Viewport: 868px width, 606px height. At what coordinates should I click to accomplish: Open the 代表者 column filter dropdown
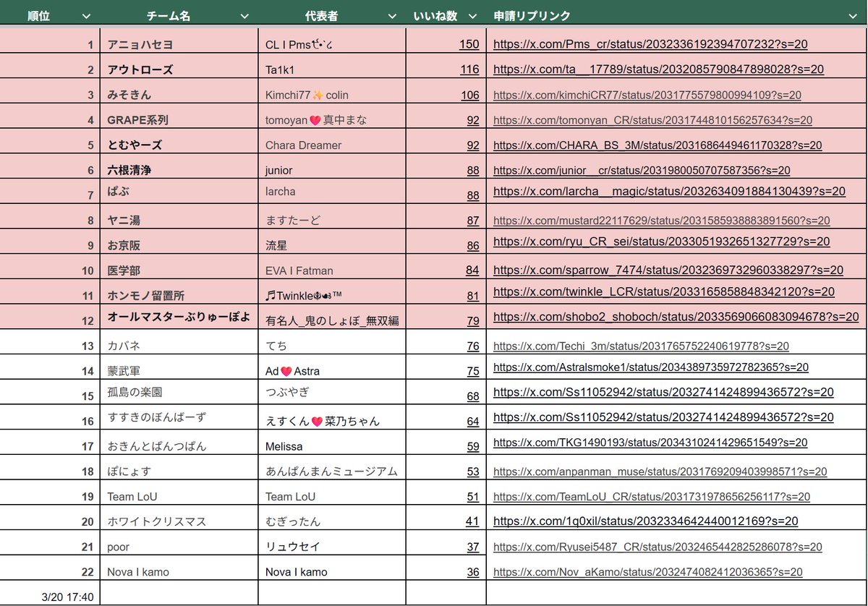pos(392,15)
